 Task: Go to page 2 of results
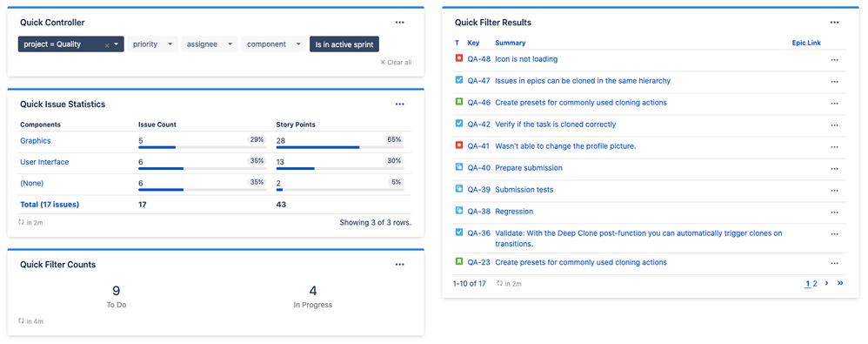[x=815, y=284]
